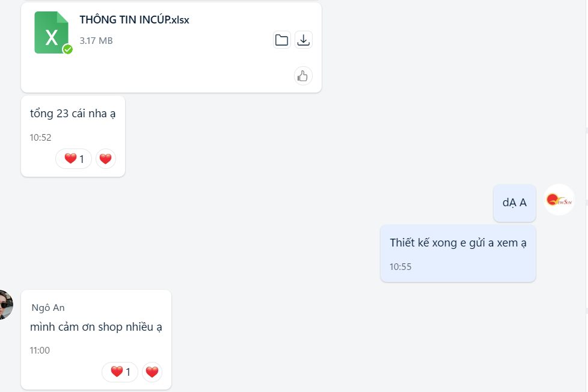The height and width of the screenshot is (392, 588).
Task: Click the open-in-folder icon on the file
Action: [x=281, y=40]
